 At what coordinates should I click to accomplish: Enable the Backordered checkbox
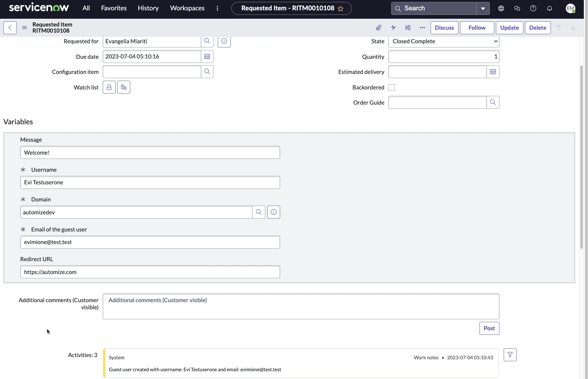[392, 87]
